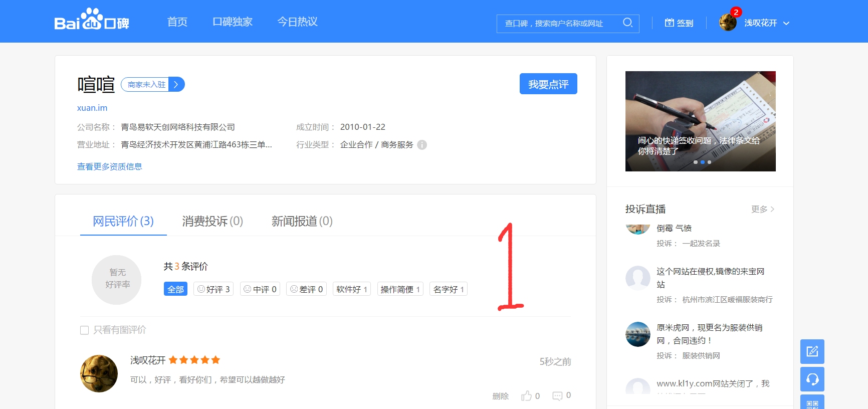This screenshot has width=868, height=409.
Task: Click reviewer 浅叹花开 dog avatar
Action: (x=99, y=373)
